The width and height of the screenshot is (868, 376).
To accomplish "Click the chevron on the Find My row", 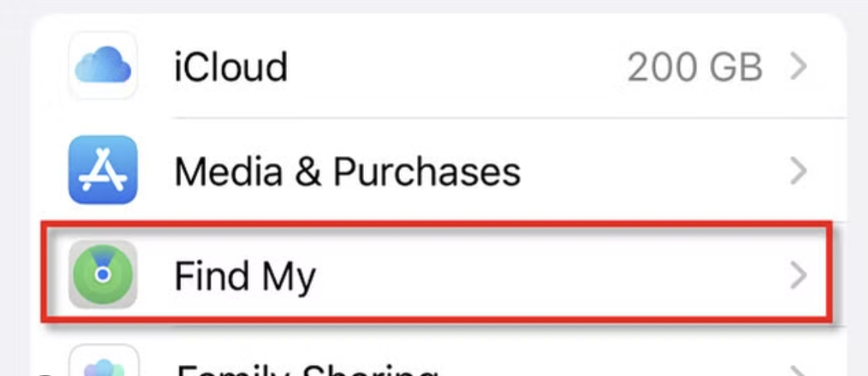I will [798, 274].
